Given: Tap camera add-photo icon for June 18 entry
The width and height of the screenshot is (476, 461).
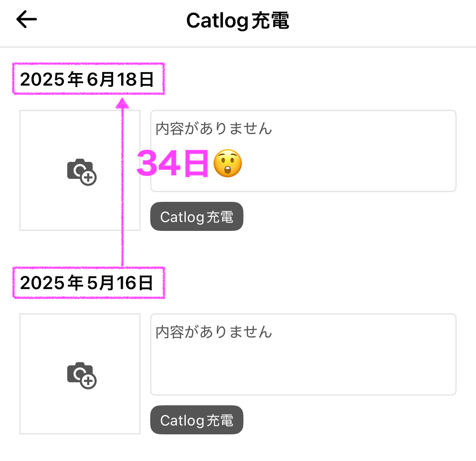Looking at the screenshot, I should 82,172.
